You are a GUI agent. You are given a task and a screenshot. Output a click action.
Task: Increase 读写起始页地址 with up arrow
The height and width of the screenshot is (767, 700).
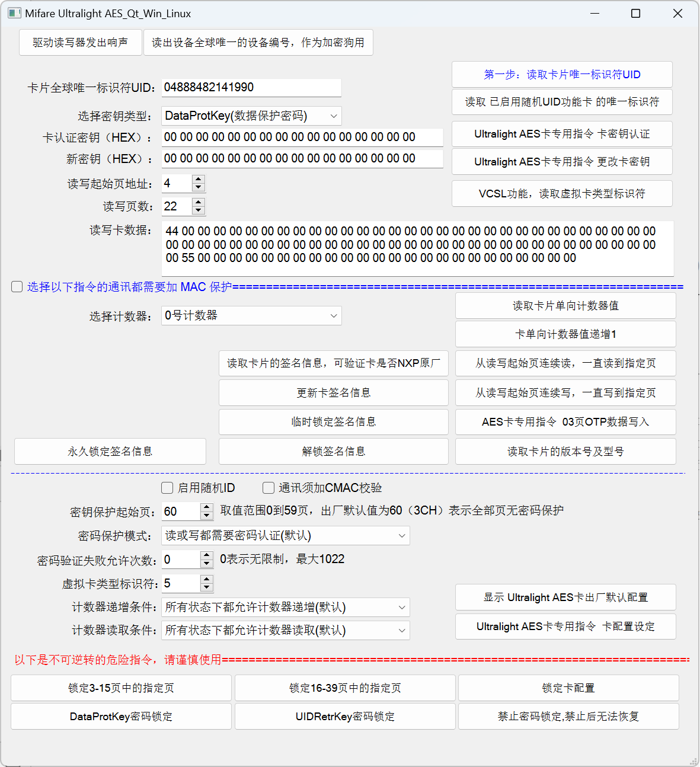point(199,180)
